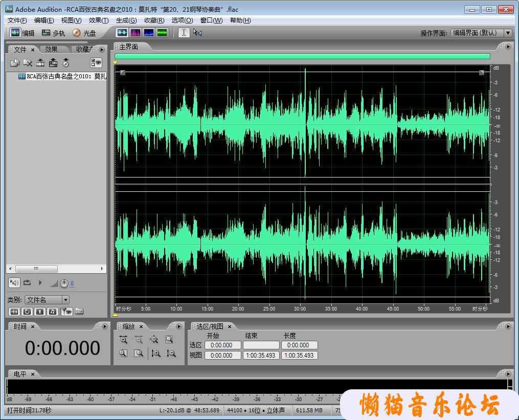Toggle show loop files filter

[27, 312]
